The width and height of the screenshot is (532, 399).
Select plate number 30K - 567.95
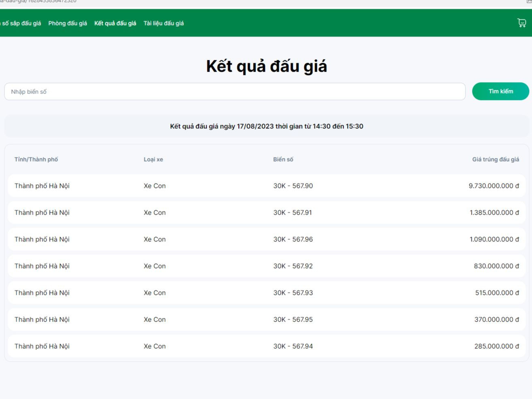tap(293, 320)
